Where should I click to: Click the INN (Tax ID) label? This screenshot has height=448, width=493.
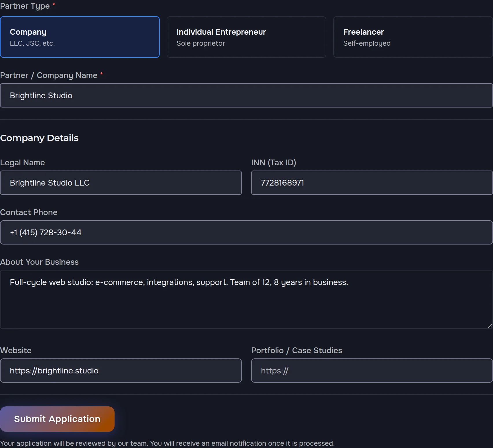(273, 162)
